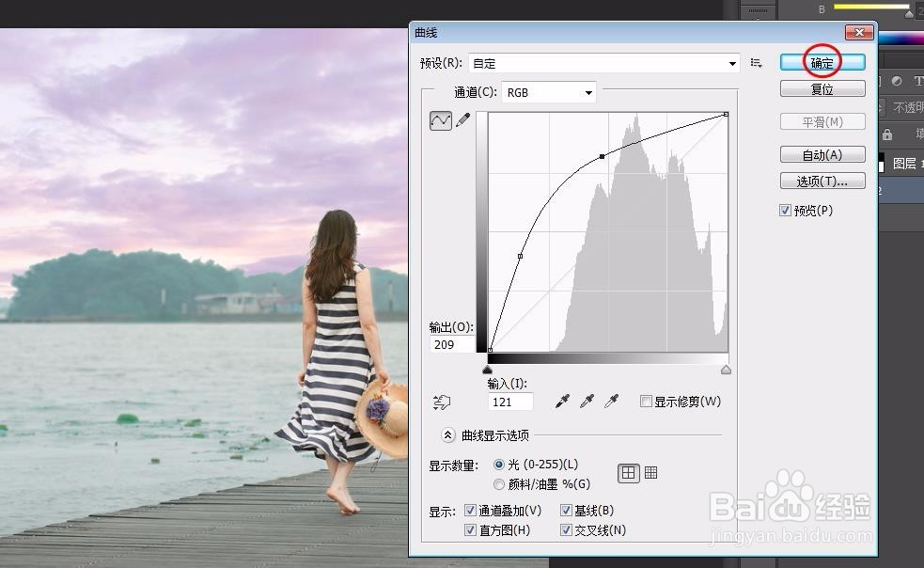Toggle Histogram checkbox
Screen dimensions: 924x568
(470, 529)
